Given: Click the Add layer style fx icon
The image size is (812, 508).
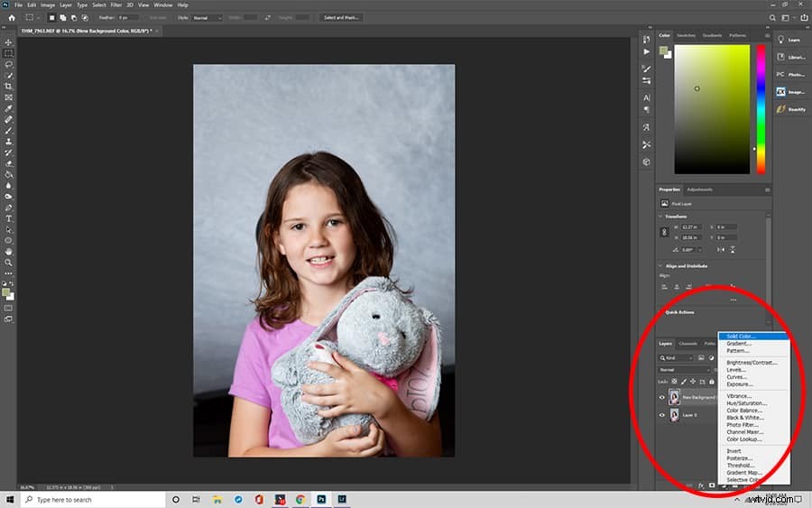Looking at the screenshot, I should pos(701,485).
